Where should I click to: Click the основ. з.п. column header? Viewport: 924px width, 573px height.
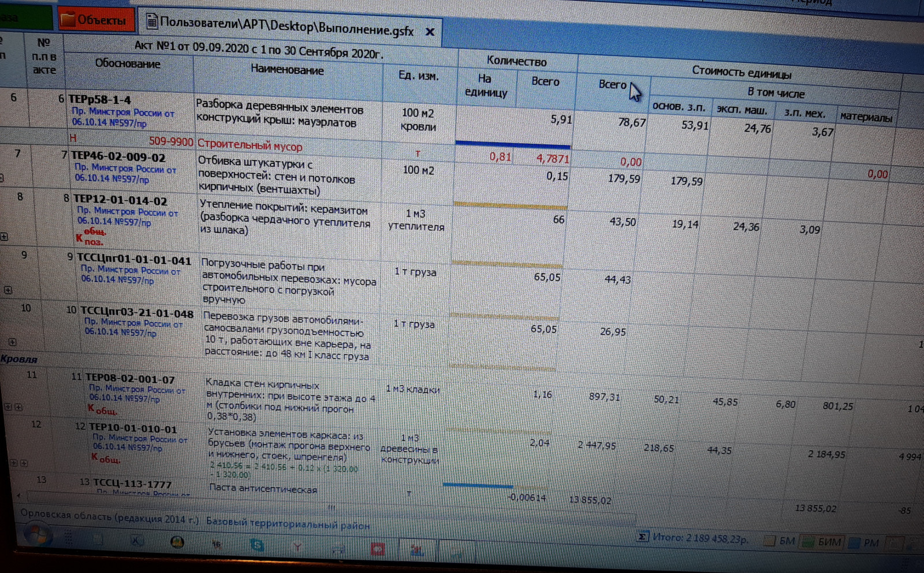pyautogui.click(x=679, y=107)
